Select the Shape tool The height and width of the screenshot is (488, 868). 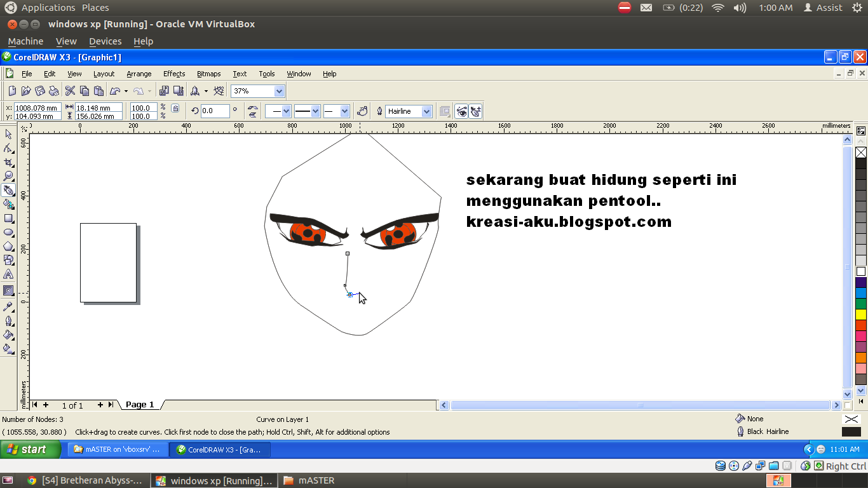pos(8,148)
